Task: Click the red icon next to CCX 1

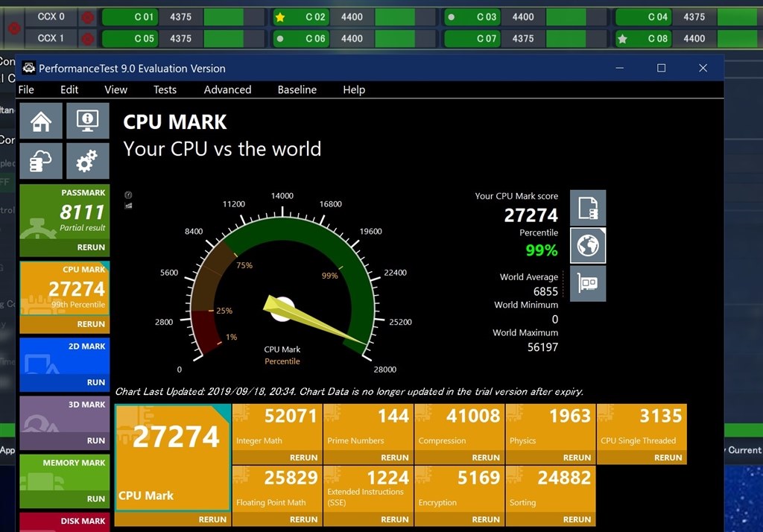Action: [x=88, y=39]
